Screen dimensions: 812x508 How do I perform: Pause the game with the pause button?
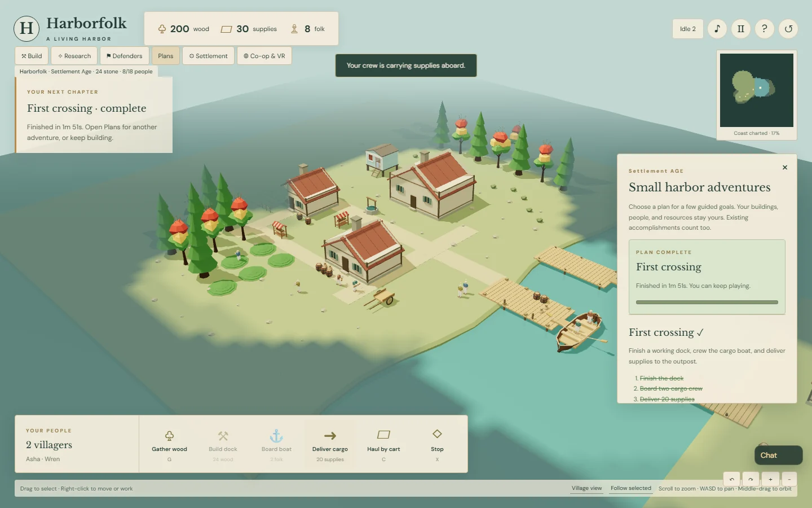[741, 29]
